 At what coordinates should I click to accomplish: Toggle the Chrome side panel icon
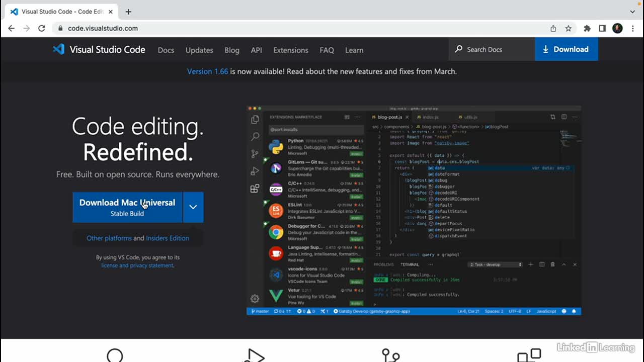(602, 29)
